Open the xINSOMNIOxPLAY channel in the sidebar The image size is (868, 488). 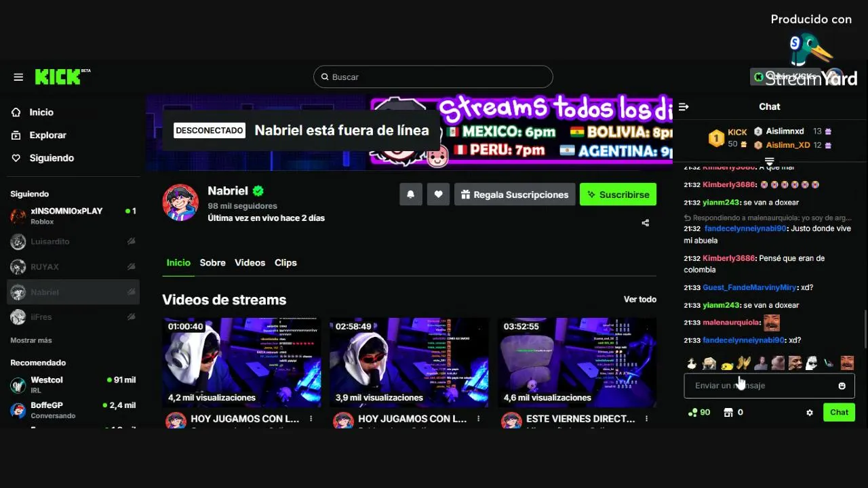click(73, 216)
